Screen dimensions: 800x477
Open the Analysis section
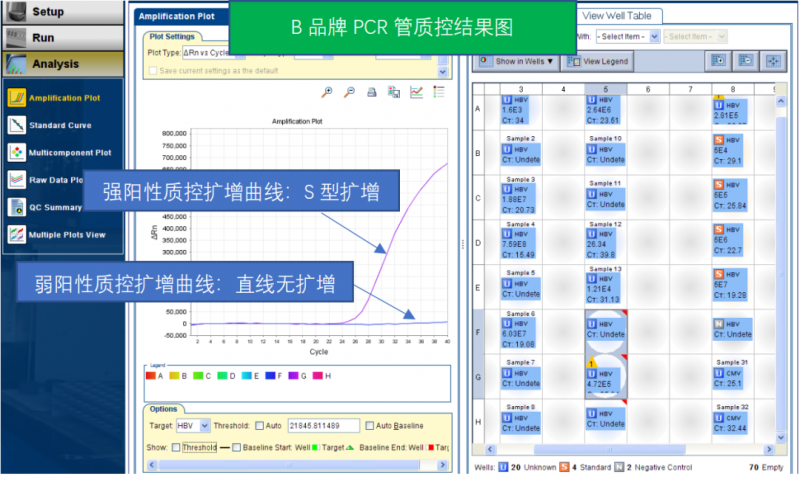62,64
